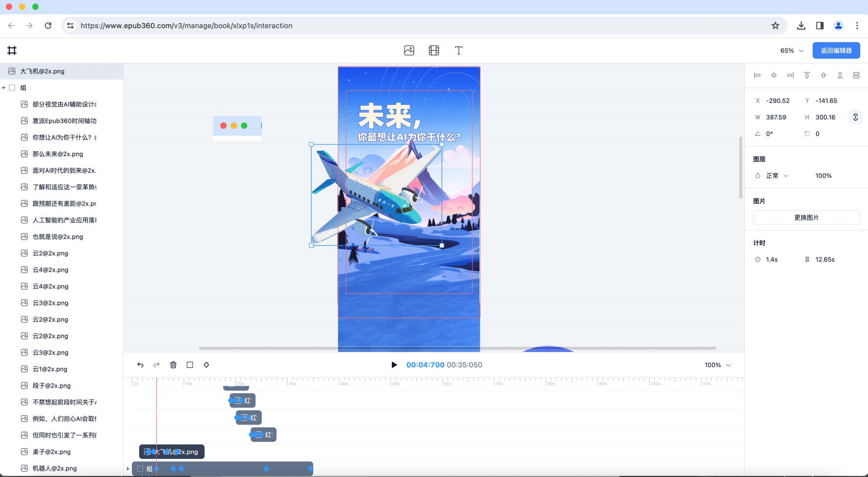Select the 机器人@2x.png layer
The image size is (868, 477).
(x=54, y=468)
